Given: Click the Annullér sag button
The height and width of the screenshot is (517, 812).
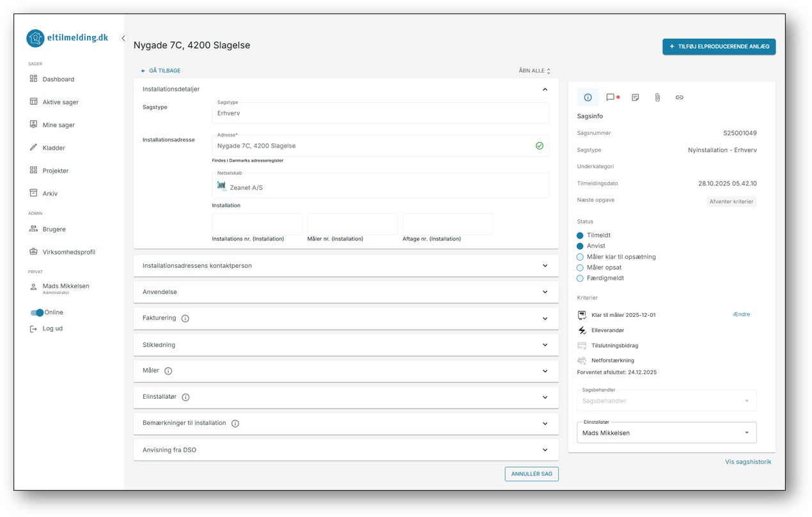Looking at the screenshot, I should point(531,474).
